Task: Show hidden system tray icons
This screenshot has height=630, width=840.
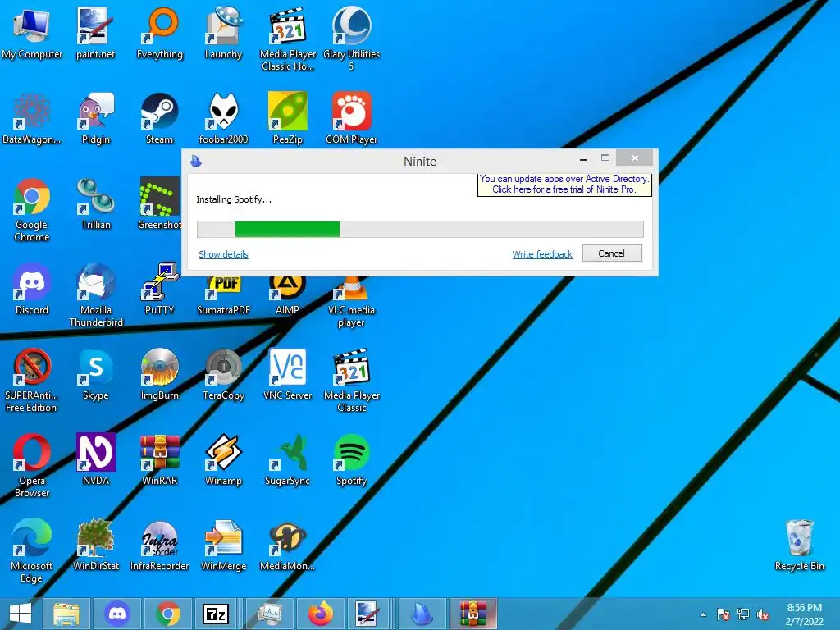Action: pyautogui.click(x=703, y=614)
